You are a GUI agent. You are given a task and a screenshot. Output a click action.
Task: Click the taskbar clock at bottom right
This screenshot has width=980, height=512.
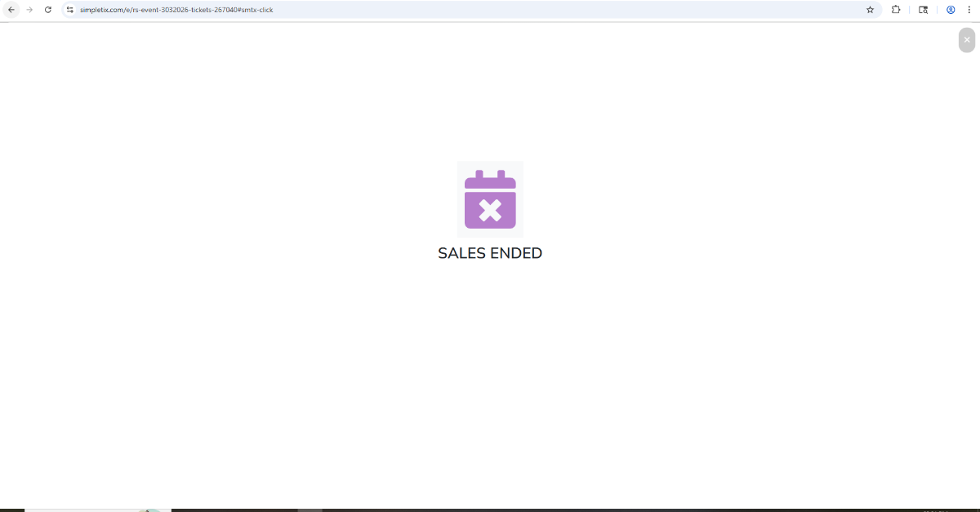(933, 510)
